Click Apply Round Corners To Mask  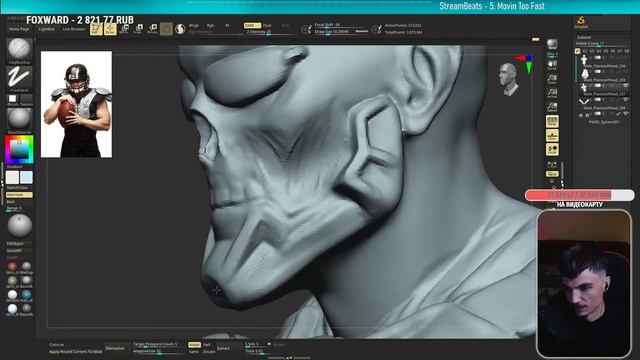[76, 351]
